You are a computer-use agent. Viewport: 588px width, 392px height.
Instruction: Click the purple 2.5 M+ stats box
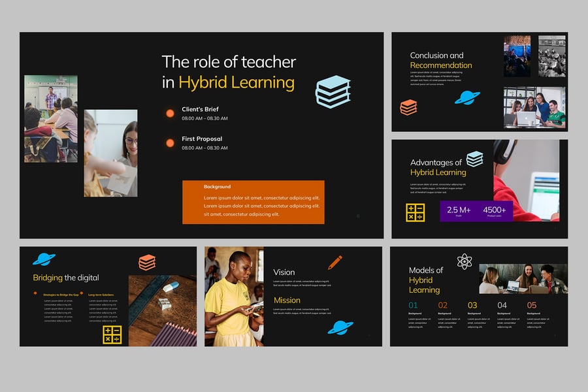tap(476, 211)
